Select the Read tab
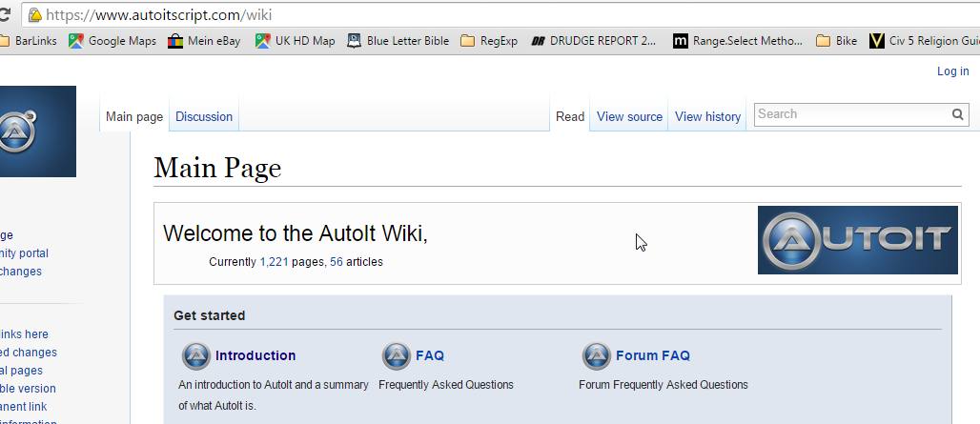 point(570,117)
